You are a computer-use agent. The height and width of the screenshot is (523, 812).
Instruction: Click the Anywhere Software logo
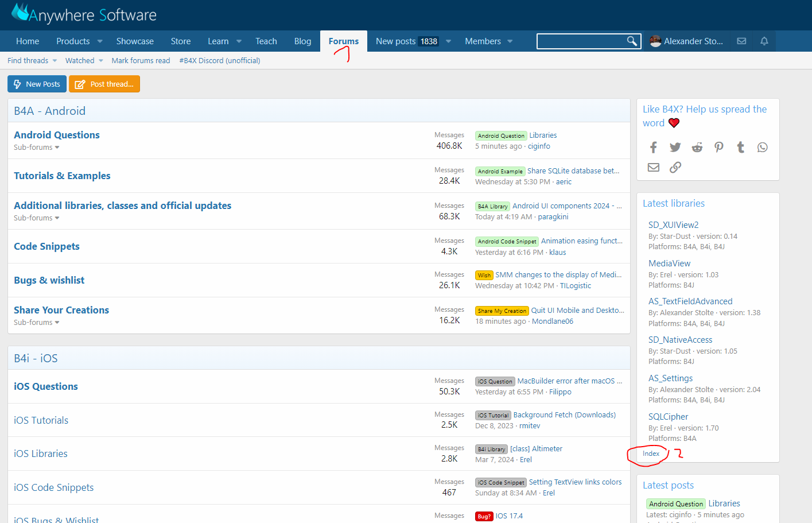pos(84,14)
